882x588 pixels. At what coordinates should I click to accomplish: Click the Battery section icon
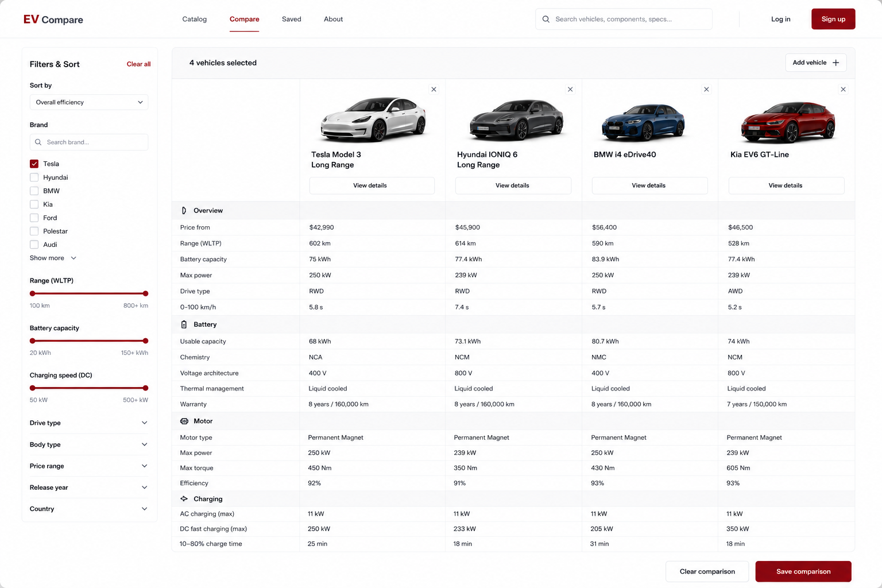pyautogui.click(x=184, y=324)
